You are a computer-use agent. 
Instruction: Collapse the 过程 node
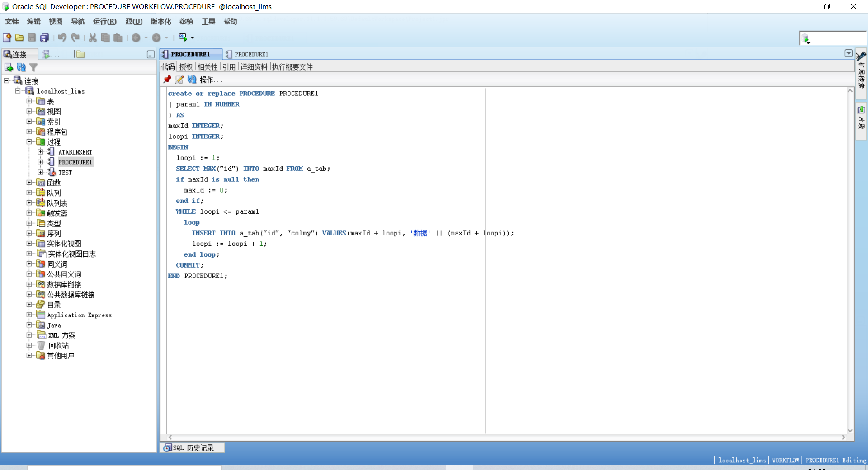point(29,141)
